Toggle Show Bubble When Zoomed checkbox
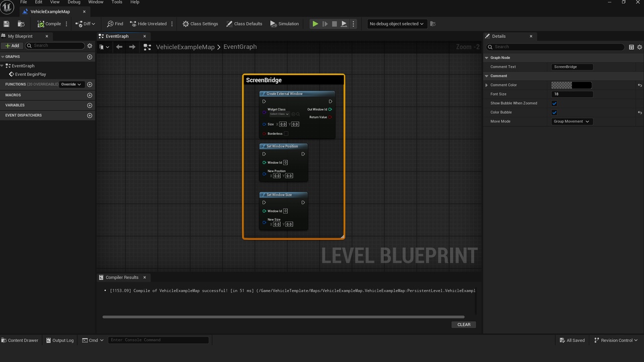The image size is (644, 362). [554, 103]
